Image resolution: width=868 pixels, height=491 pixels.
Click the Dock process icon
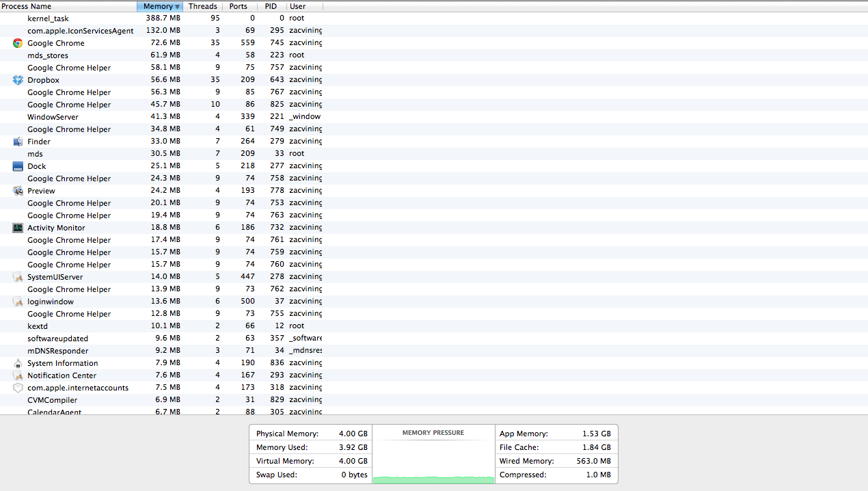pyautogui.click(x=18, y=166)
